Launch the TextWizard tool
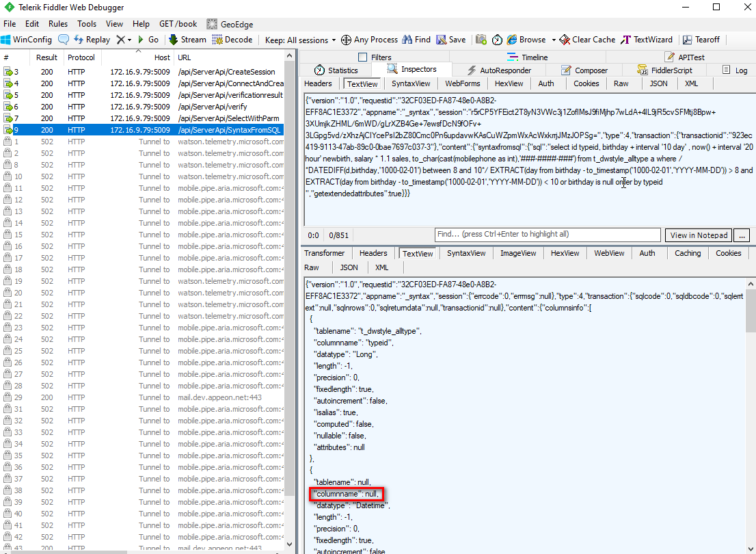Image resolution: width=756 pixels, height=554 pixels. click(x=645, y=39)
